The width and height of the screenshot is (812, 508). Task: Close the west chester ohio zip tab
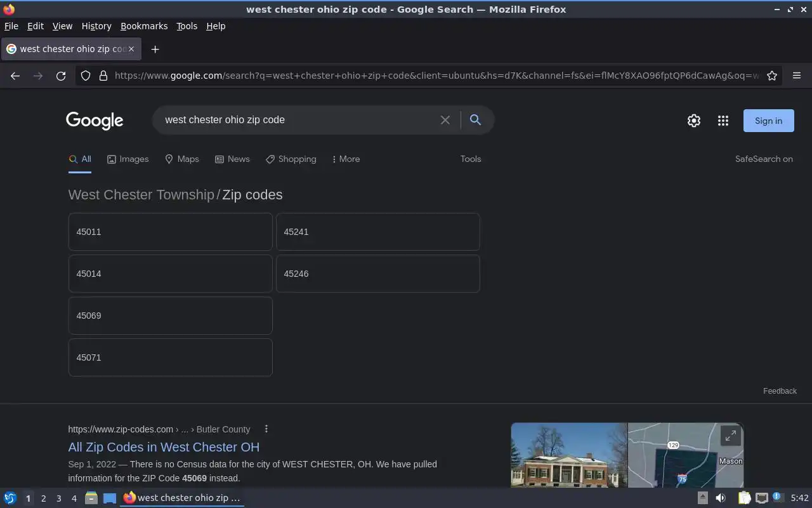(x=131, y=49)
